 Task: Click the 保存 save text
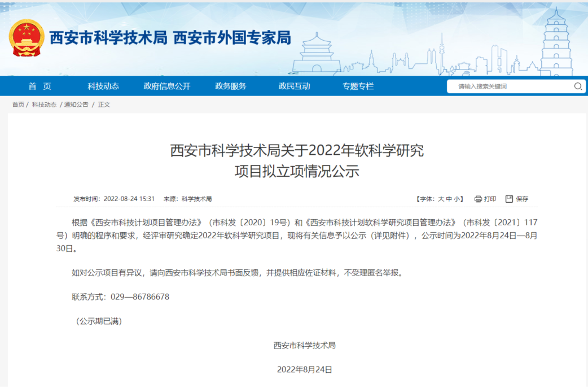tap(522, 199)
